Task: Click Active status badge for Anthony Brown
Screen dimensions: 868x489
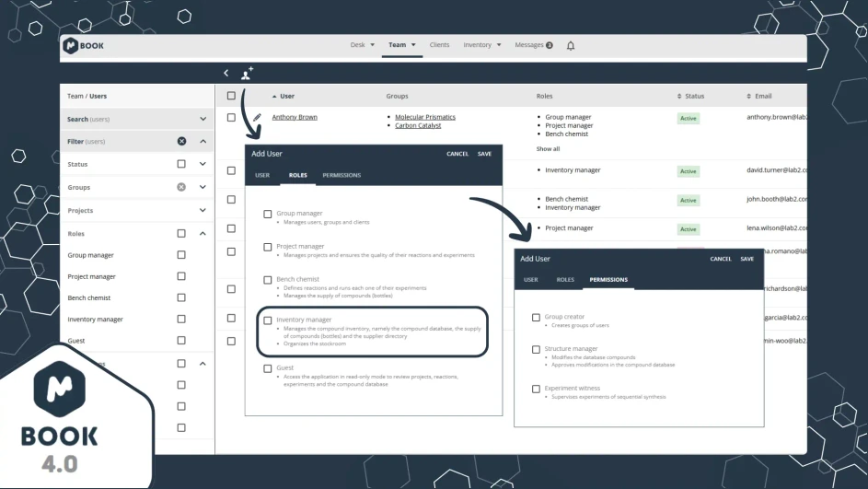Action: point(689,119)
